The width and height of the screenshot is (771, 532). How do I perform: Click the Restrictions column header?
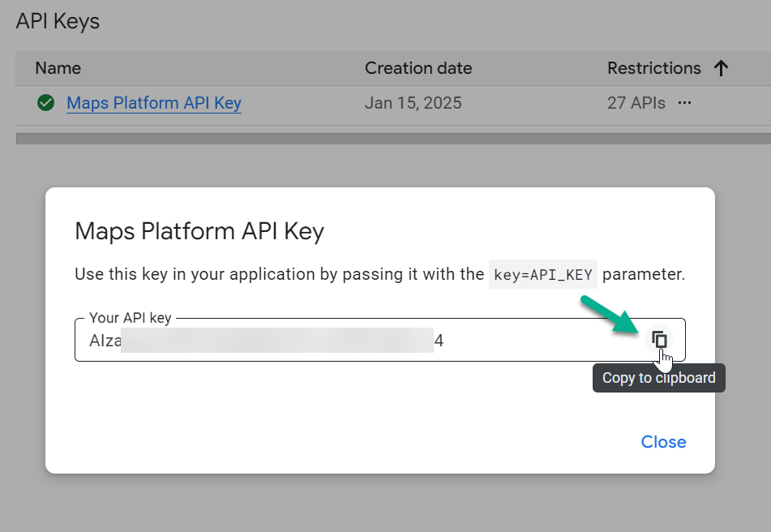coord(654,68)
